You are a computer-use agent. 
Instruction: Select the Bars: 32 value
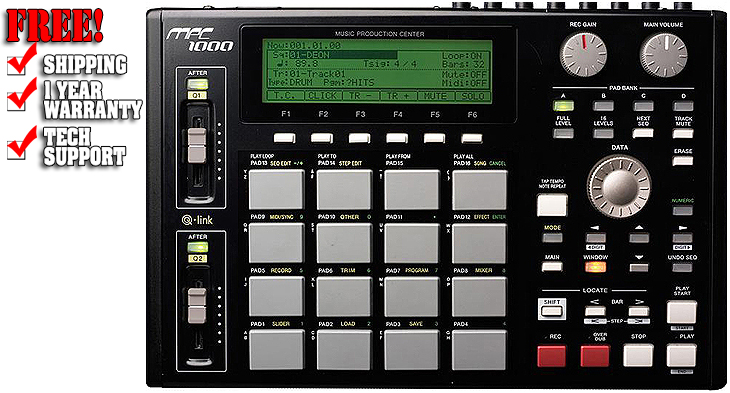coord(478,64)
